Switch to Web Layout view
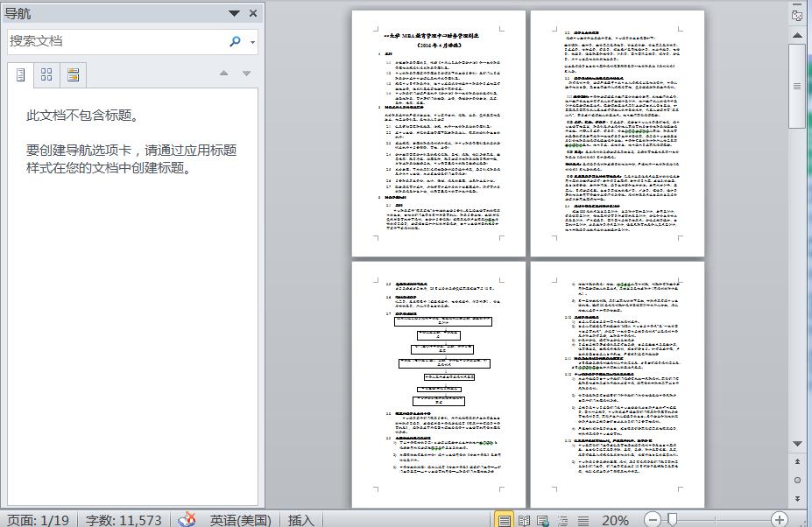The image size is (812, 527). click(543, 520)
